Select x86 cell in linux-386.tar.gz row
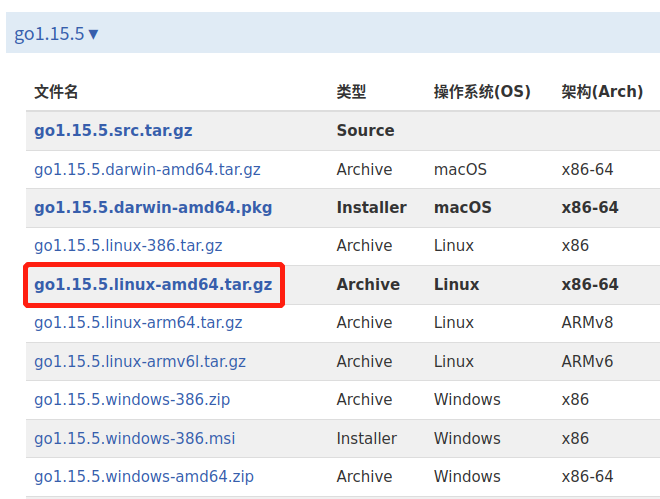Image resolution: width=660 pixels, height=499 pixels. click(x=575, y=246)
